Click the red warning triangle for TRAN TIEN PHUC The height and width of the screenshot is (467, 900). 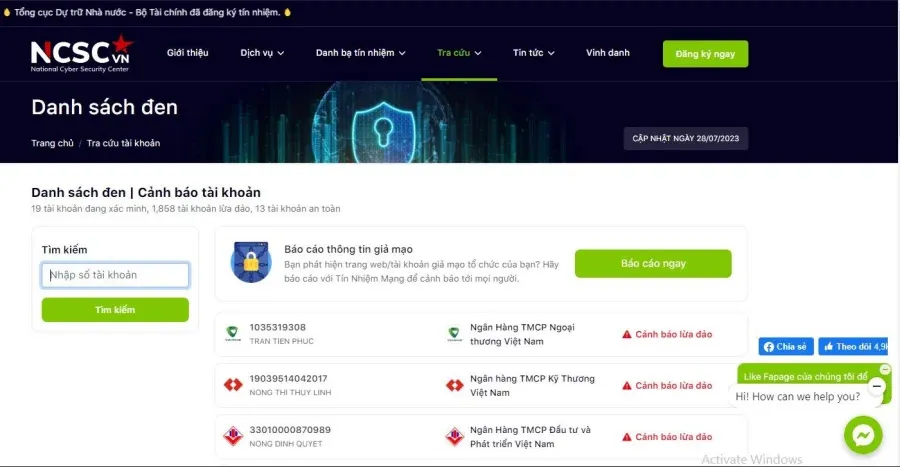point(627,334)
